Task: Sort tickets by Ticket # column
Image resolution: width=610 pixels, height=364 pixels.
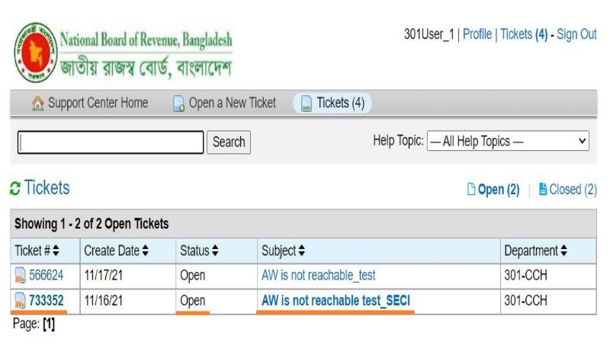Action: (37, 251)
